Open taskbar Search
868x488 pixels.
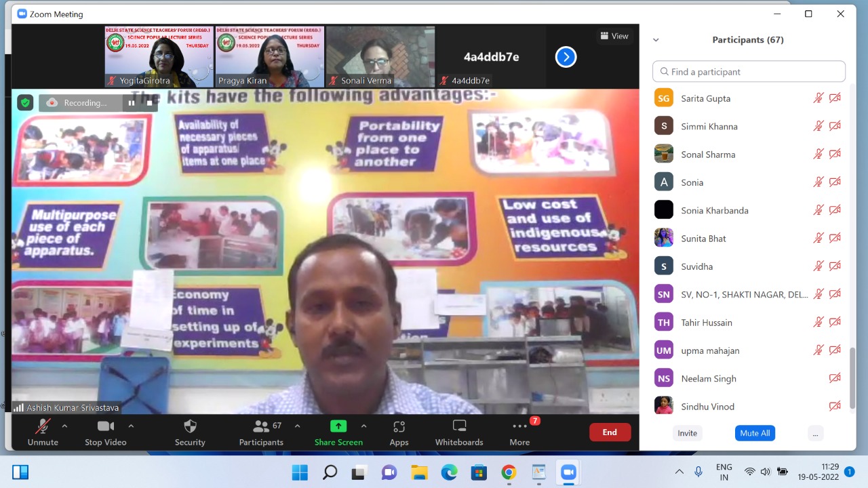[330, 472]
